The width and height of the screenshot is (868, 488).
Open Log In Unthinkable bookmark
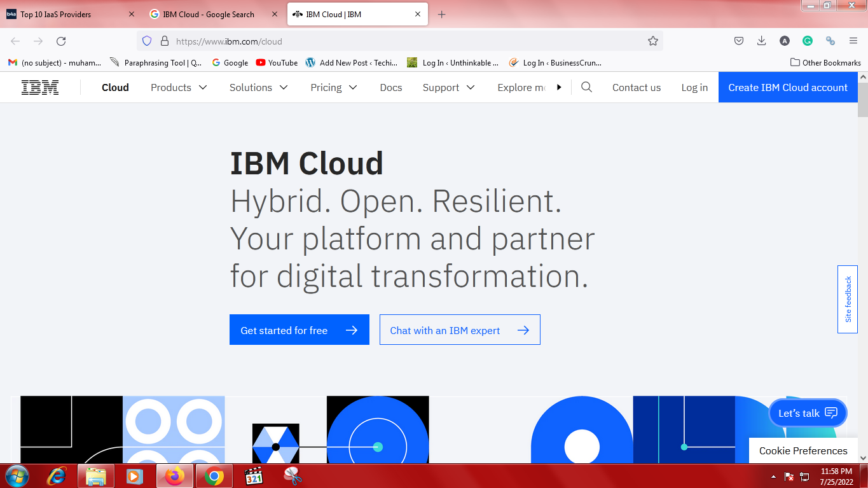point(453,62)
